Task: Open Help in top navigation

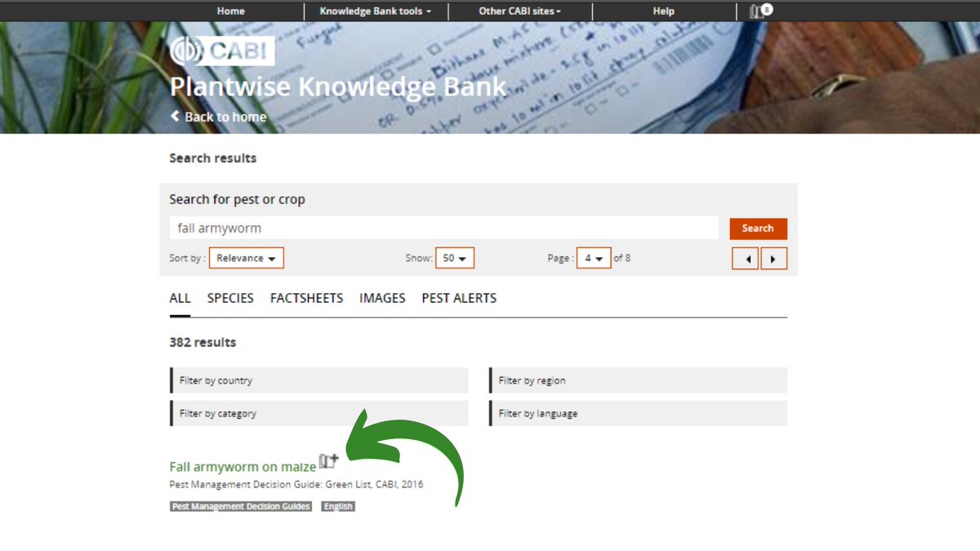Action: pyautogui.click(x=664, y=11)
